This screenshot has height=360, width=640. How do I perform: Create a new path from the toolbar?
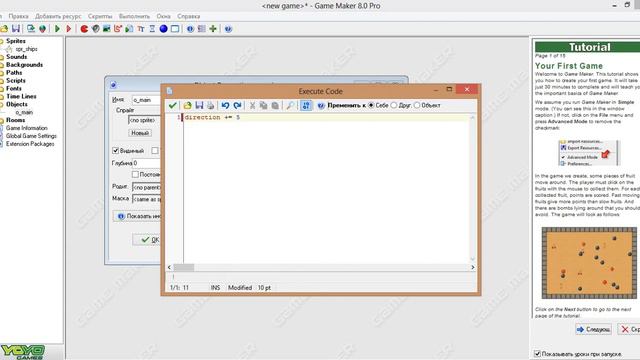click(118, 29)
